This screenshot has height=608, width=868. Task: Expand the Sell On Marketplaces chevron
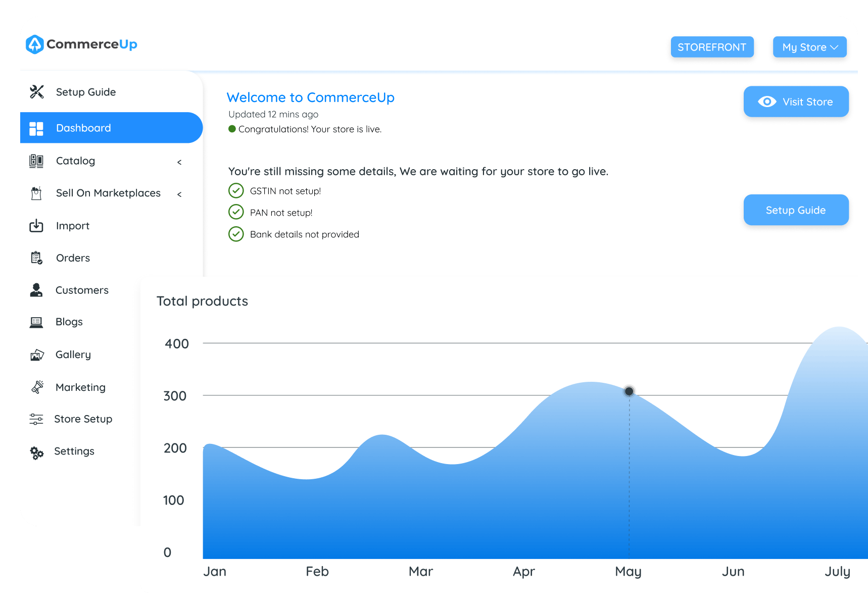tap(179, 194)
